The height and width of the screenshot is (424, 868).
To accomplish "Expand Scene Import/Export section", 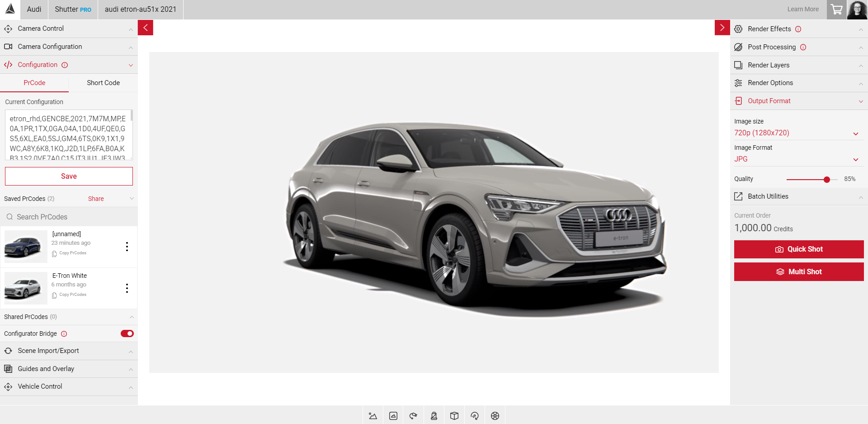I will coord(69,351).
